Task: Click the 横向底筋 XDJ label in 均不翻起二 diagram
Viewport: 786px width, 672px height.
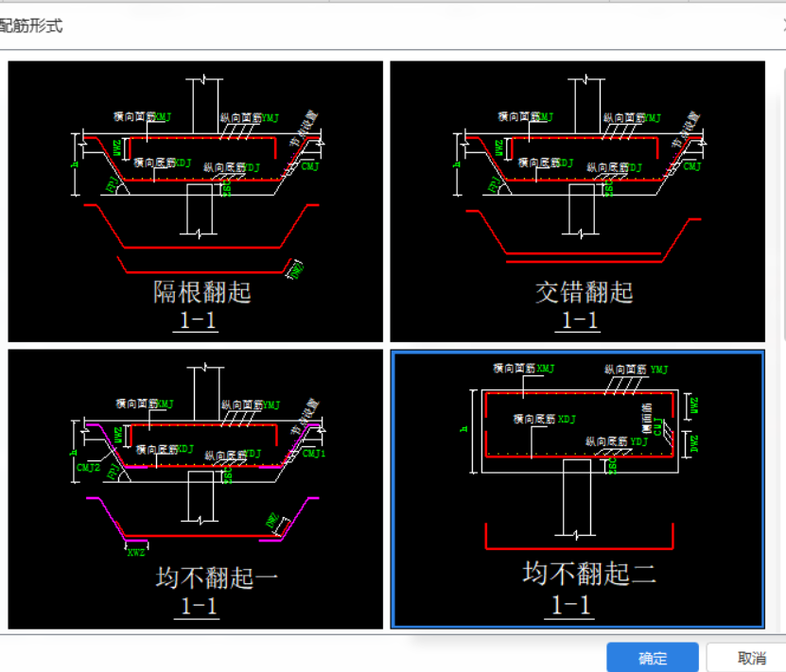Action: click(545, 419)
